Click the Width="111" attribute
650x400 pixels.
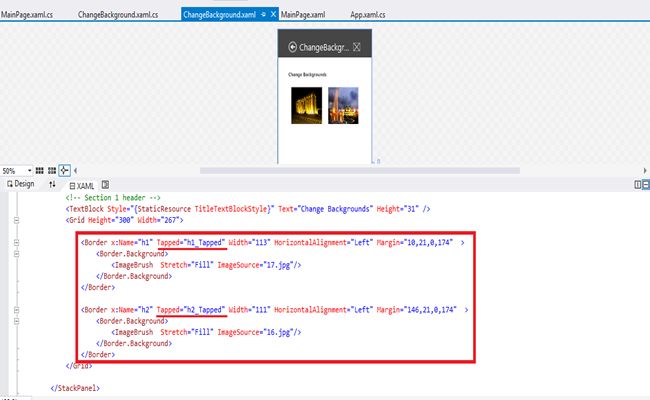[249, 310]
